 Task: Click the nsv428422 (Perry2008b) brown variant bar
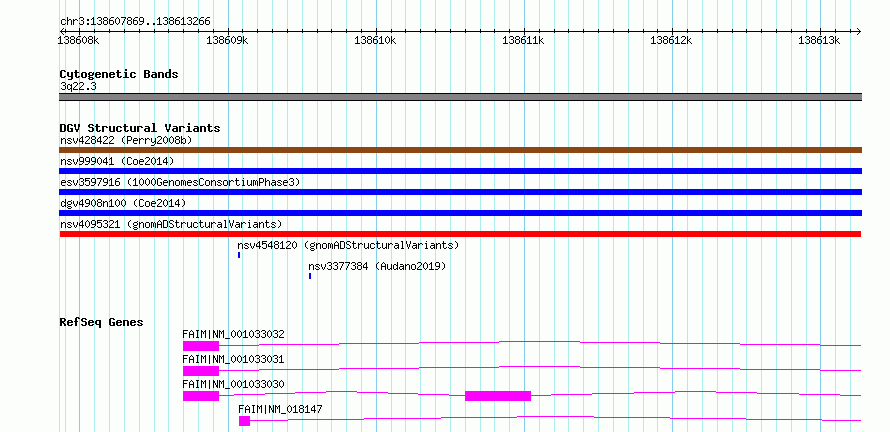tap(460, 150)
